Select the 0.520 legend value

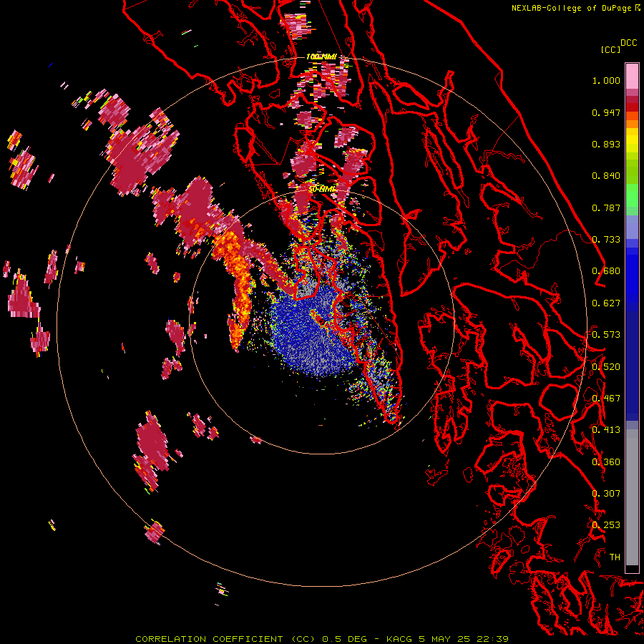[x=606, y=367]
